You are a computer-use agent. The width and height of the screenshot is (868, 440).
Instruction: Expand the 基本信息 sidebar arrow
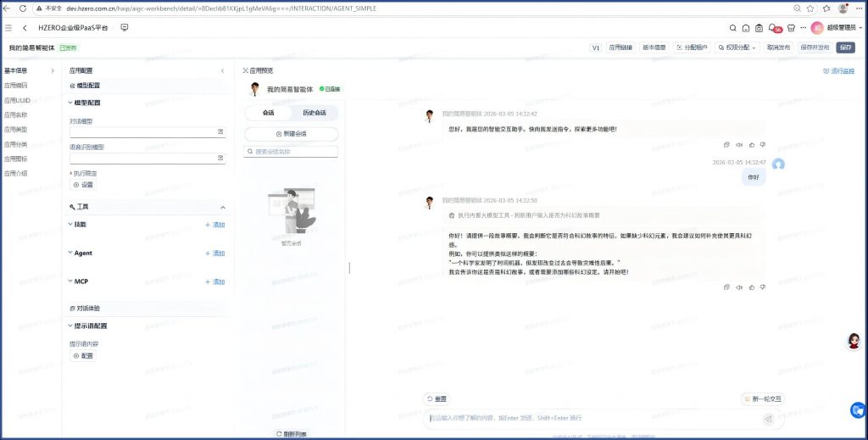[x=53, y=70]
